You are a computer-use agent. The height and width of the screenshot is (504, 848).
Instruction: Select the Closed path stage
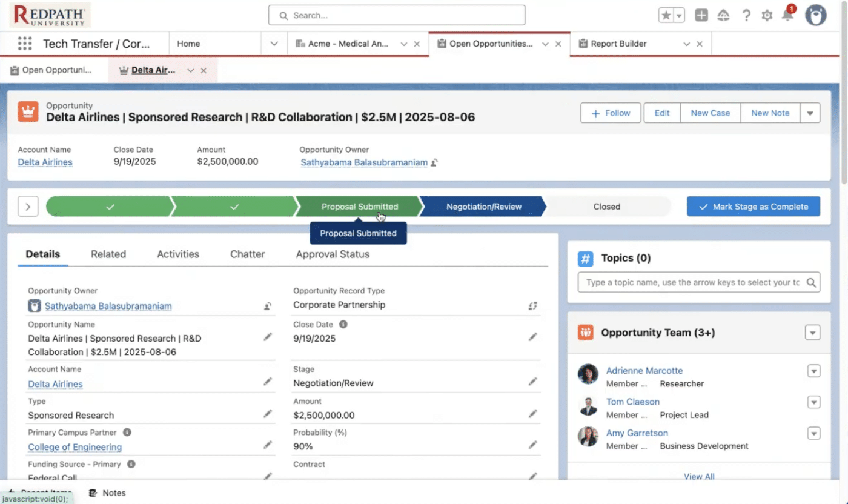[x=607, y=207]
